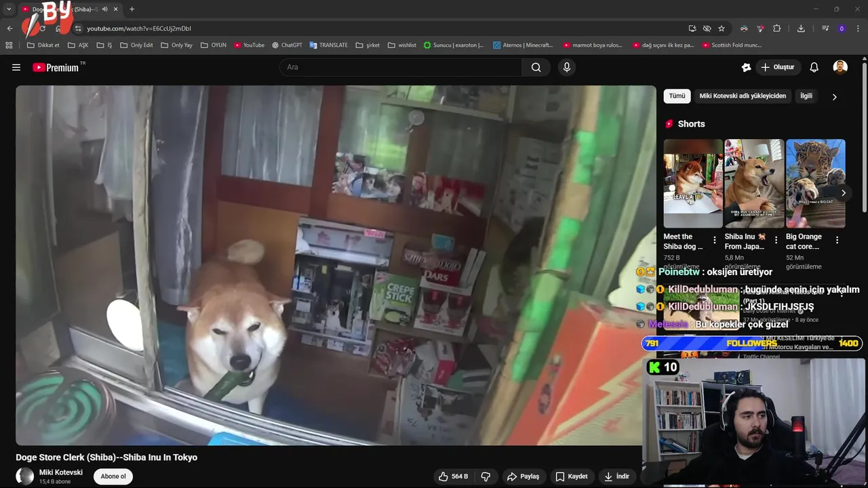Start voice search with the microphone
Screen dimensions: 868x488
tap(567, 67)
